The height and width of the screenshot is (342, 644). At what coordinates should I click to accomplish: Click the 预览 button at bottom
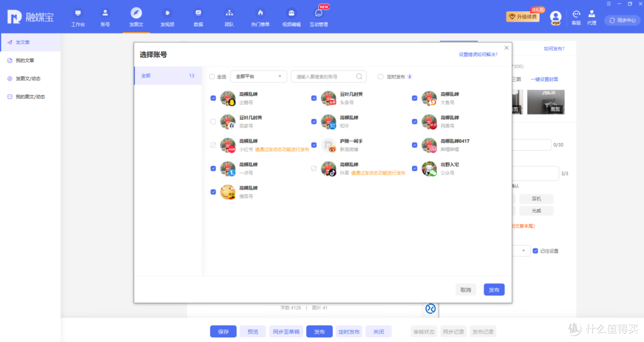pos(253,332)
